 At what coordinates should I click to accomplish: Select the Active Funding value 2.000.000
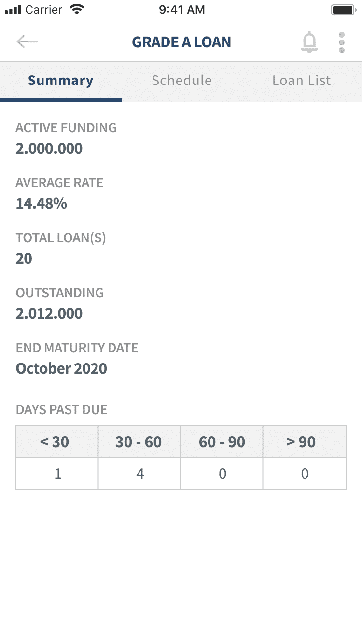(x=49, y=148)
